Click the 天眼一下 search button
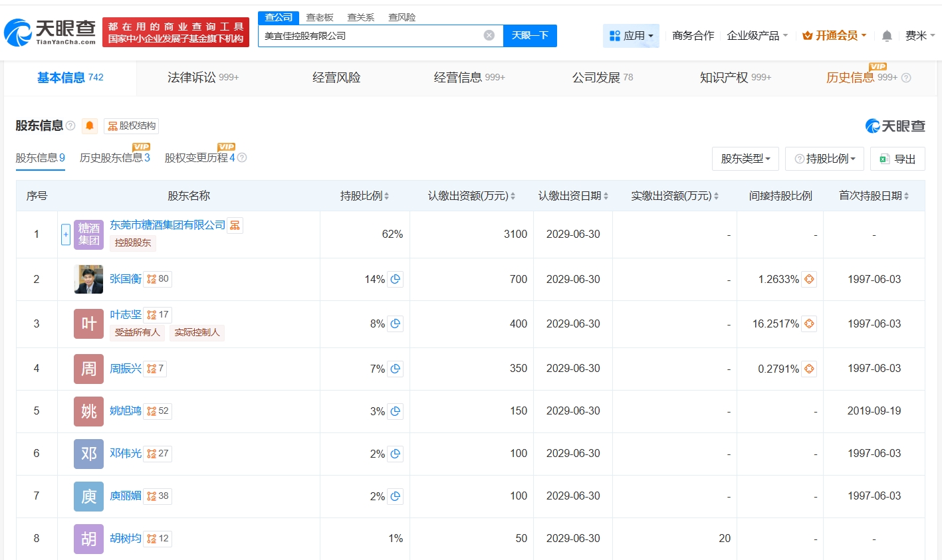Image resolution: width=942 pixels, height=560 pixels. click(530, 36)
